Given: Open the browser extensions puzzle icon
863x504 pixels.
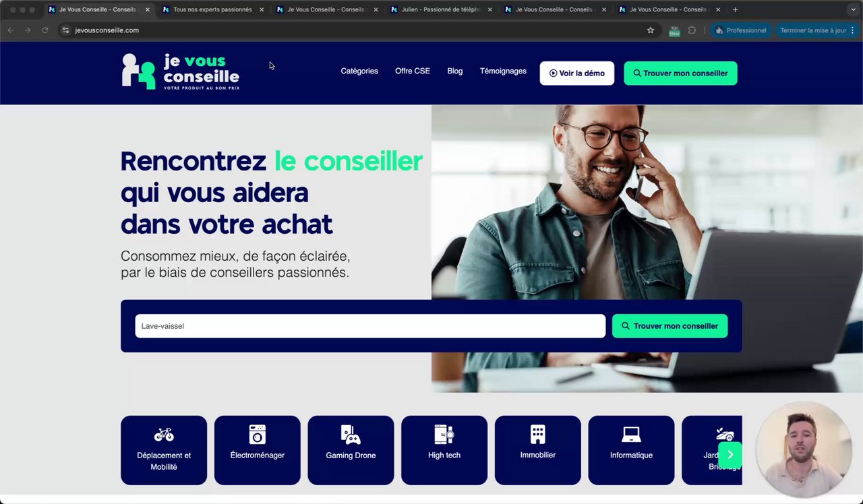Looking at the screenshot, I should [x=692, y=30].
